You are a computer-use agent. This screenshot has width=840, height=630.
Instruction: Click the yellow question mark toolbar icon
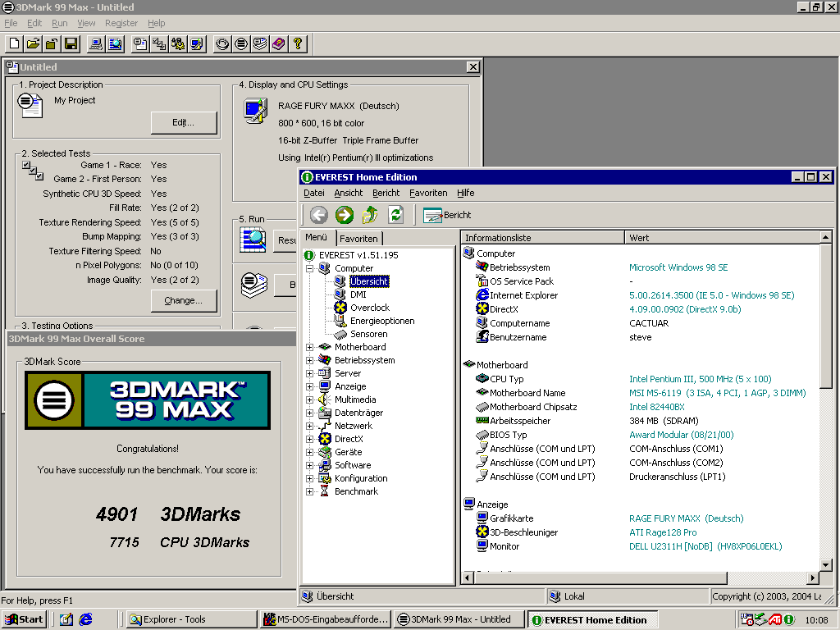297,44
